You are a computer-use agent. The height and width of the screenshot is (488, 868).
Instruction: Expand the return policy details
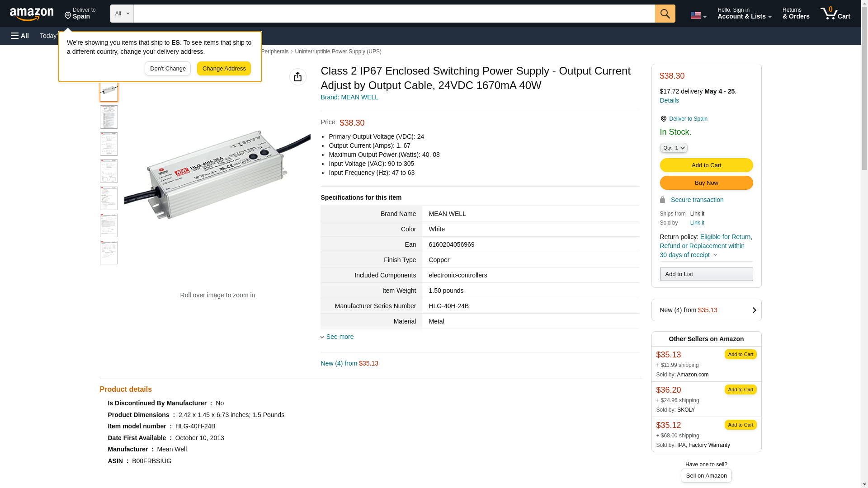[715, 255]
